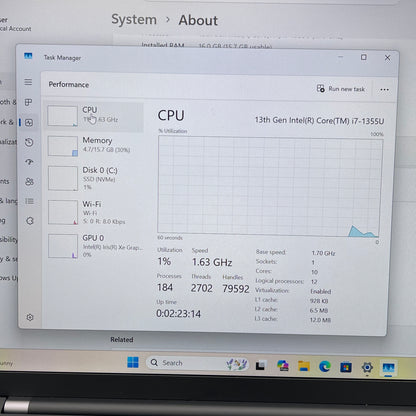This screenshot has height=416, width=416.
Task: Open Startup apps icon in sidebar
Action: pos(29,162)
